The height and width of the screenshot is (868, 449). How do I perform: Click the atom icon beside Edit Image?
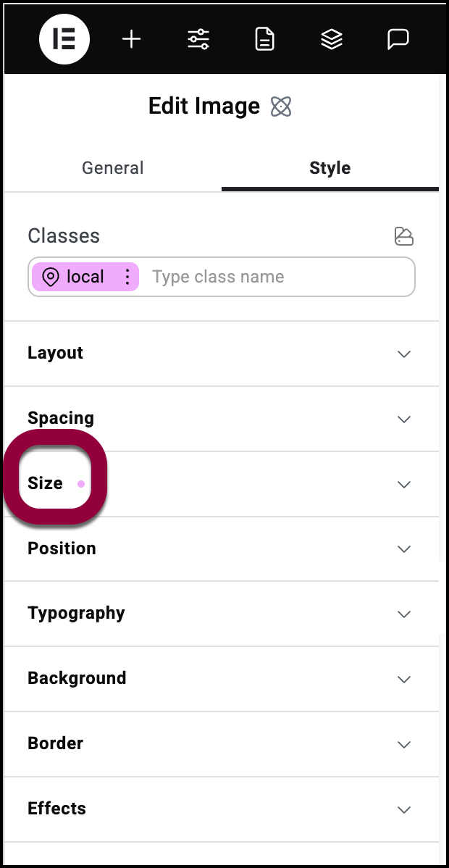pos(281,107)
